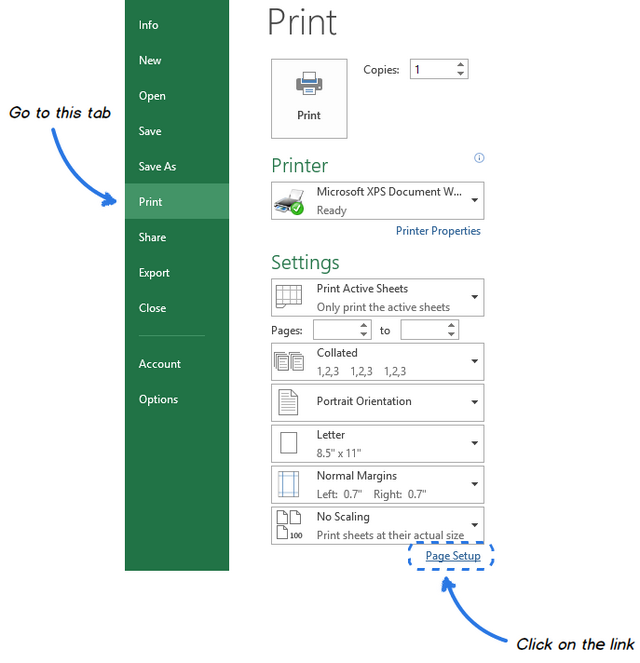Click the Print Active Sheets grid icon
640x663 pixels.
click(x=289, y=297)
